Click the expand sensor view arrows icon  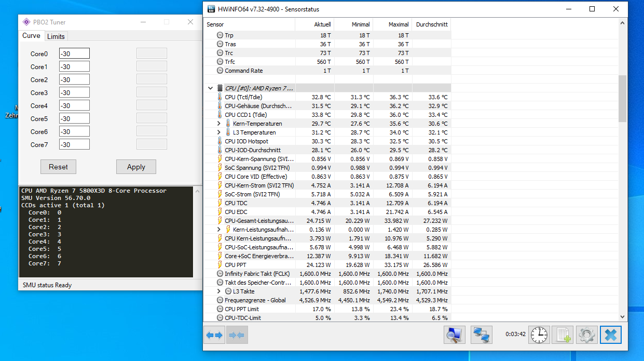(214, 335)
